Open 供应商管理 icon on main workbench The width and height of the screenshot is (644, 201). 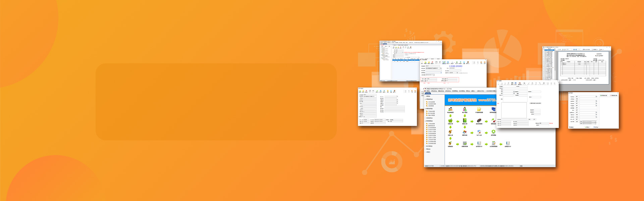pyautogui.click(x=450, y=109)
